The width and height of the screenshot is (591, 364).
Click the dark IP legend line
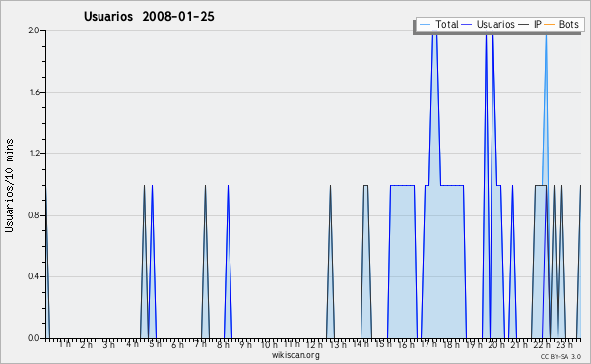click(x=524, y=25)
